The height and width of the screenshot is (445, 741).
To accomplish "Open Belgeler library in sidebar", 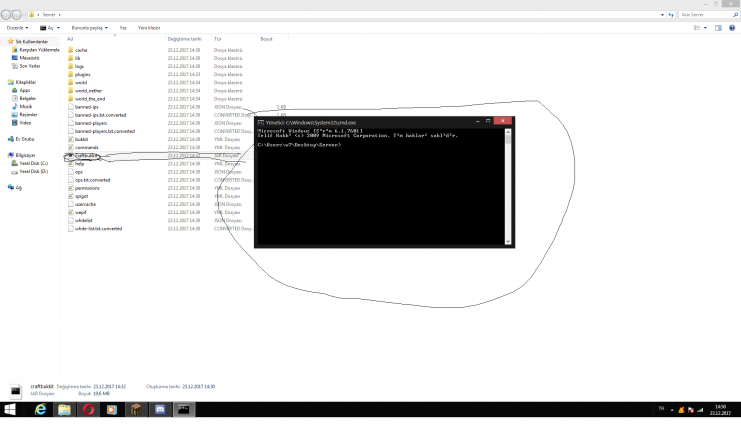I will pos(27,98).
